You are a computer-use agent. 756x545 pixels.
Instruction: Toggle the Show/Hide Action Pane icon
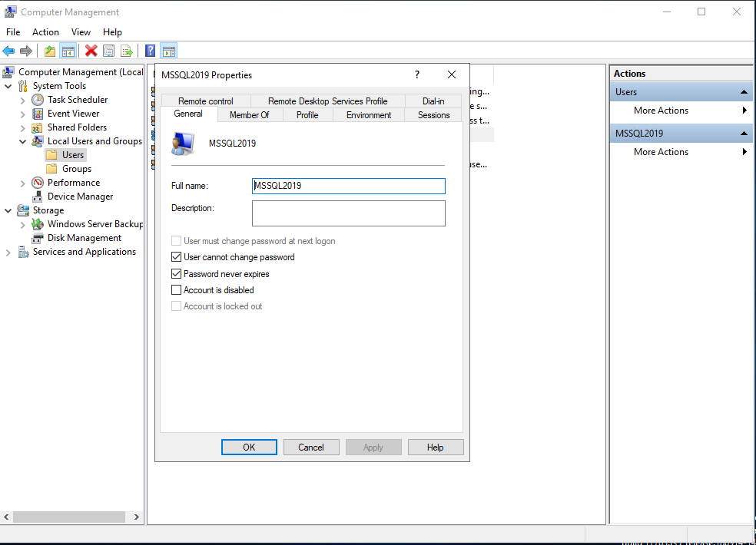[x=169, y=51]
